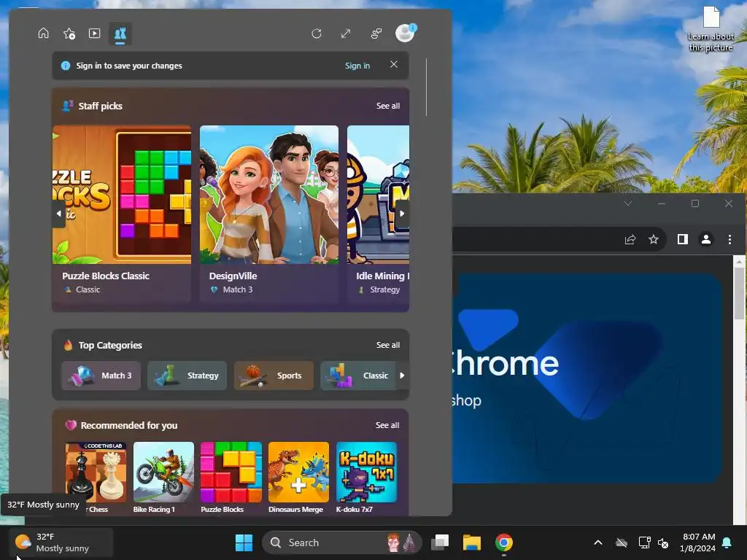Open Learn about this picture desktop icon
The width and height of the screenshot is (747, 560).
point(711,28)
